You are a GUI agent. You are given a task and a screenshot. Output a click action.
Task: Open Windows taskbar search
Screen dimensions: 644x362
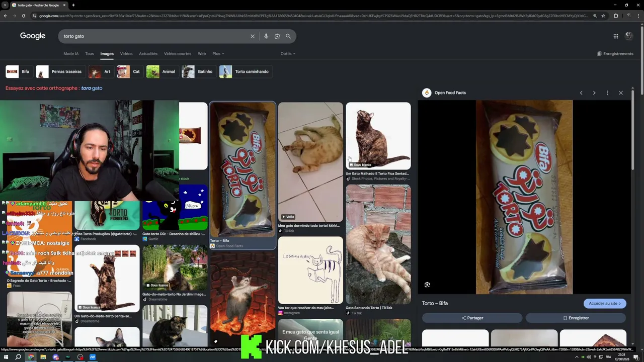18,357
